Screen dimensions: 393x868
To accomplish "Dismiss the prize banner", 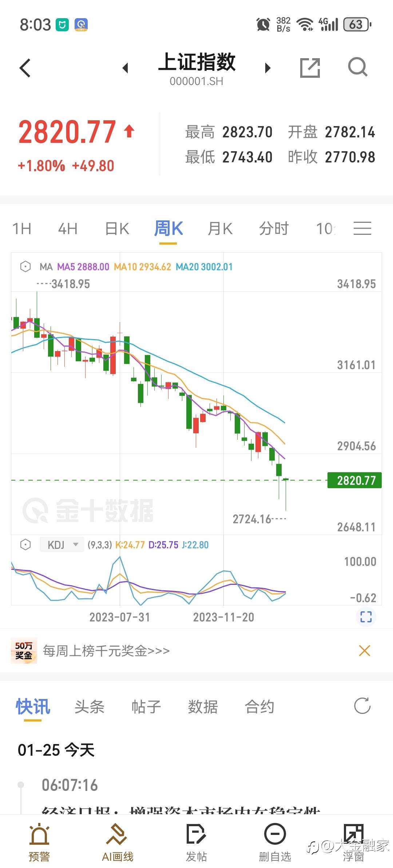I will tap(364, 651).
